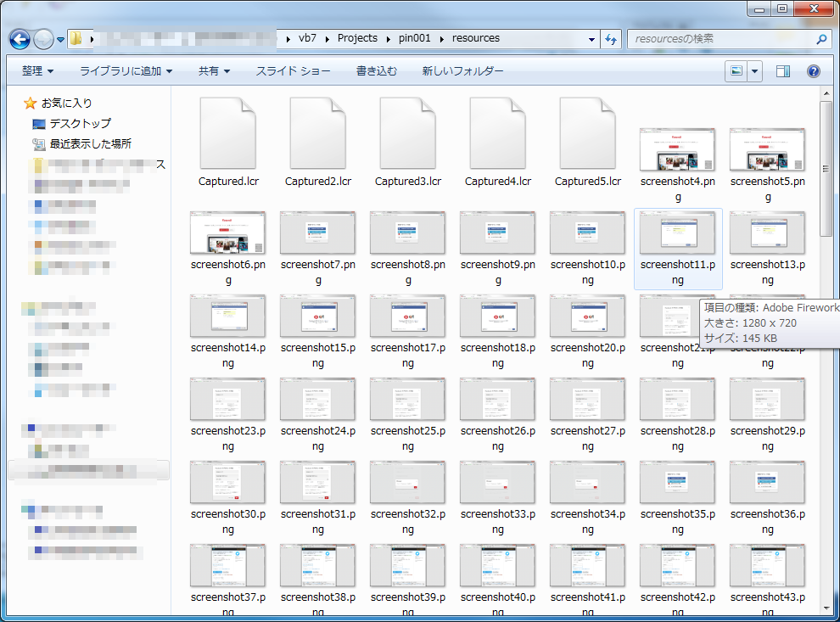The width and height of the screenshot is (840, 622).
Task: Toggle the preview pane icon
Action: coord(783,71)
